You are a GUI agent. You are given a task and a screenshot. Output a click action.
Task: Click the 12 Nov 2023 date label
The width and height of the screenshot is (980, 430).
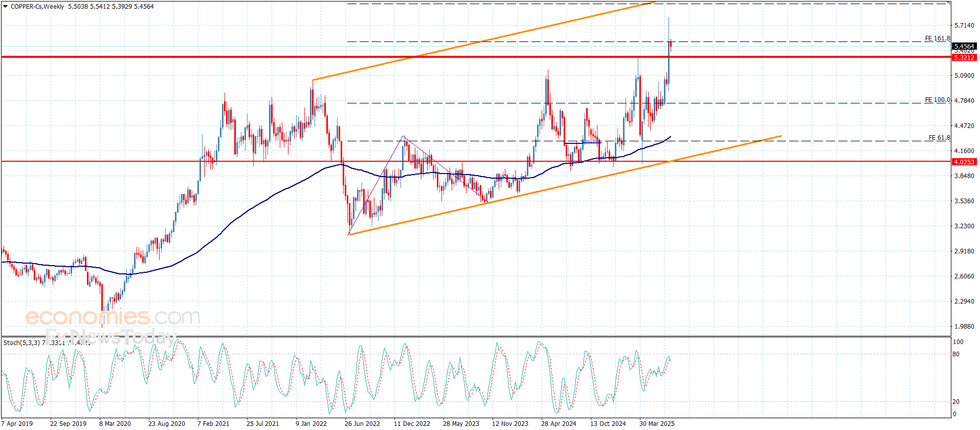[510, 423]
